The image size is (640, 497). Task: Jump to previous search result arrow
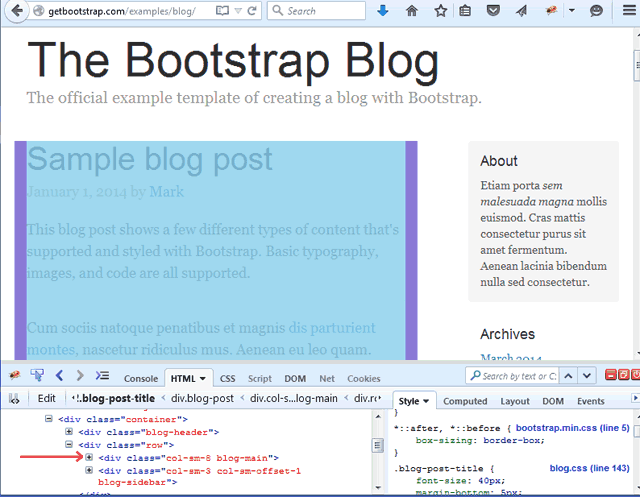click(568, 376)
